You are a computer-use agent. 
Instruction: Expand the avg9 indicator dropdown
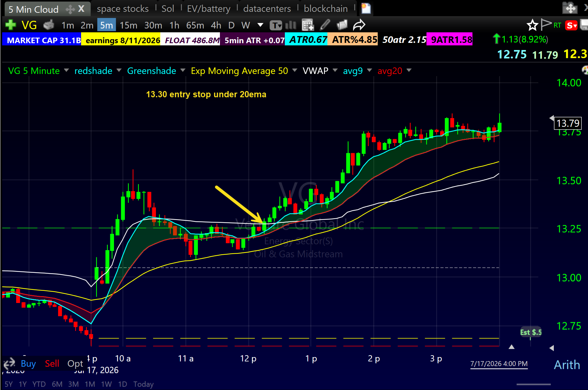(x=369, y=71)
